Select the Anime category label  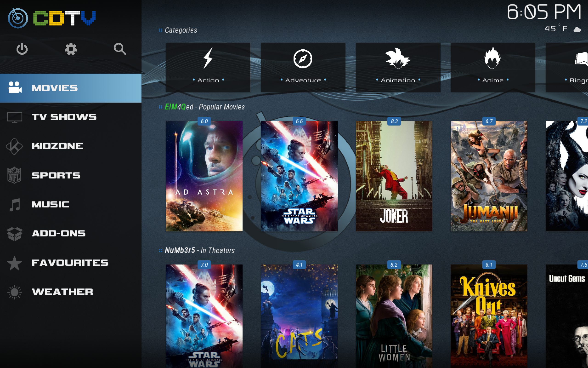click(493, 80)
